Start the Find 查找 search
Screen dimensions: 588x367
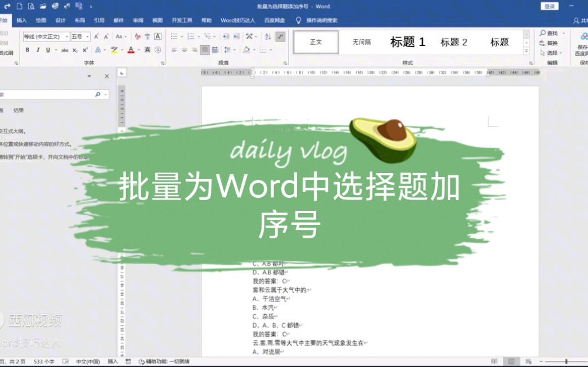click(x=550, y=34)
